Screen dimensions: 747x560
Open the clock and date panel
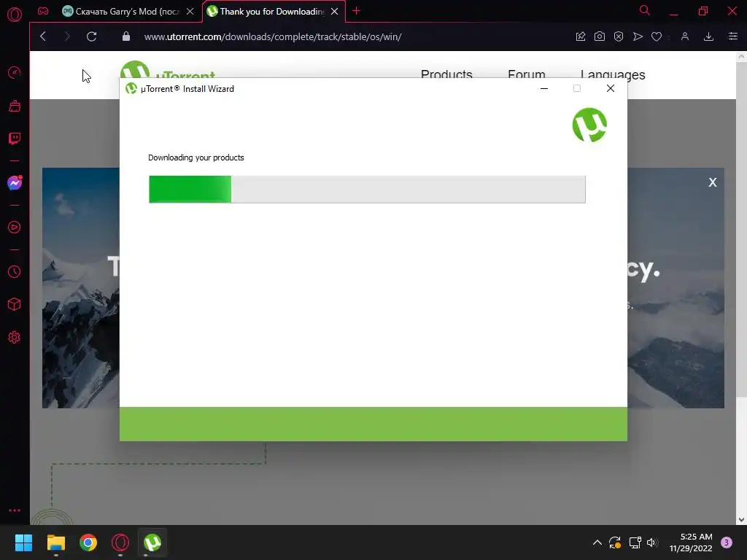(691, 542)
